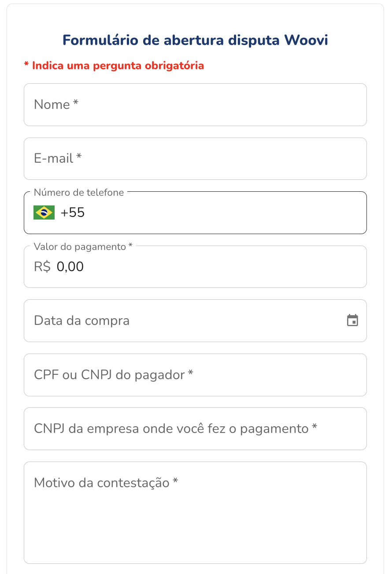
Task: Click the asterisk next to E-mail
Action: [x=79, y=157]
